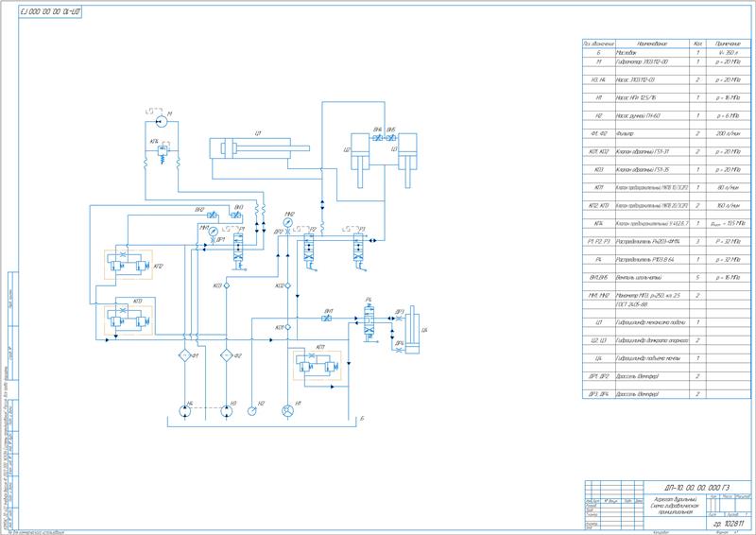The height and width of the screenshot is (535, 756).
Task: Click pump symbol Н3
Action: [227, 411]
